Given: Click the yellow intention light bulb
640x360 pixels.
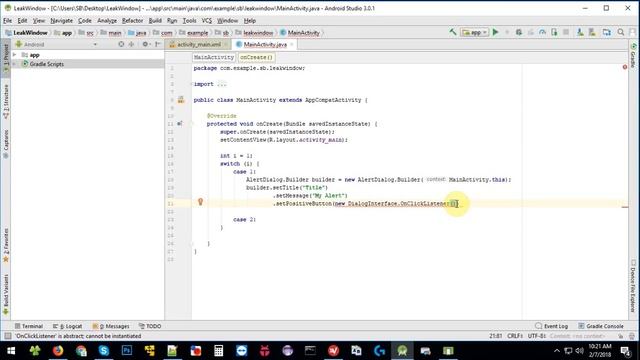Looking at the screenshot, I should click(200, 202).
